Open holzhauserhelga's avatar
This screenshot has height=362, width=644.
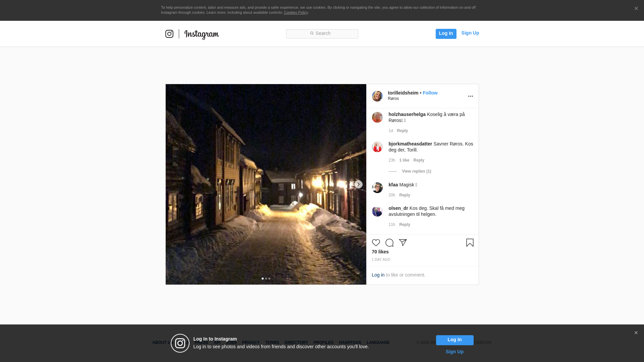point(377,117)
